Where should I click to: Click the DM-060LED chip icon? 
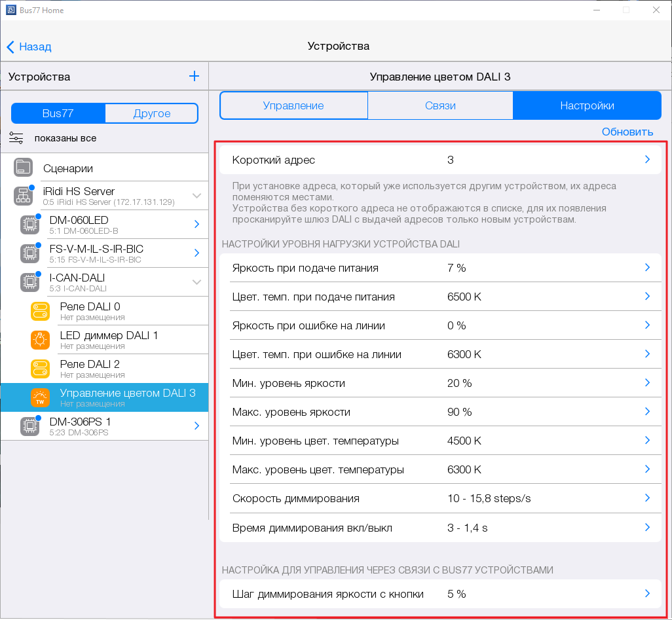(29, 225)
